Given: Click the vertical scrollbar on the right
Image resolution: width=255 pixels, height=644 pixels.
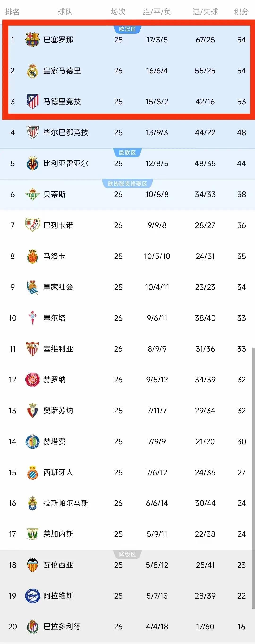Looking at the screenshot, I should coord(254,475).
